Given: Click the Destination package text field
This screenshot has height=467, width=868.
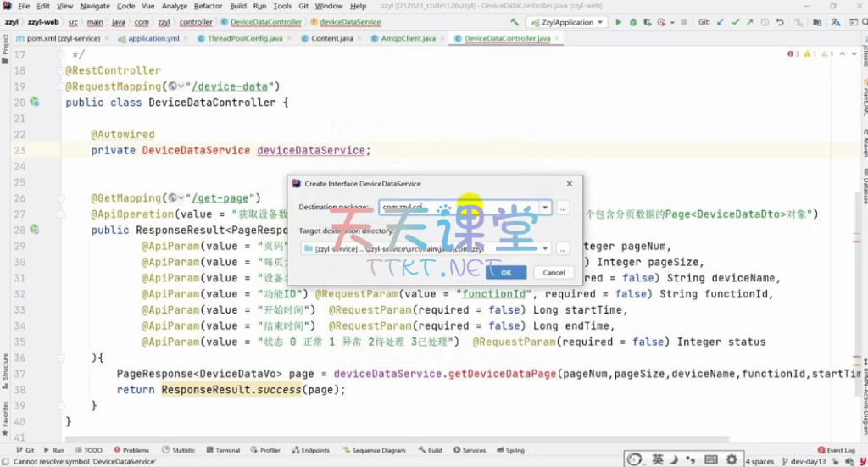Looking at the screenshot, I should 458,207.
